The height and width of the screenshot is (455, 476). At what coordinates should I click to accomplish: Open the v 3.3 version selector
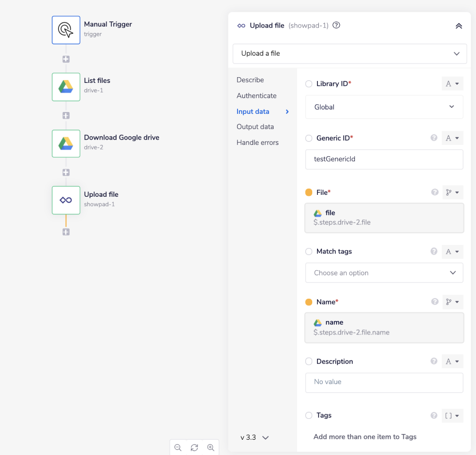click(x=255, y=437)
